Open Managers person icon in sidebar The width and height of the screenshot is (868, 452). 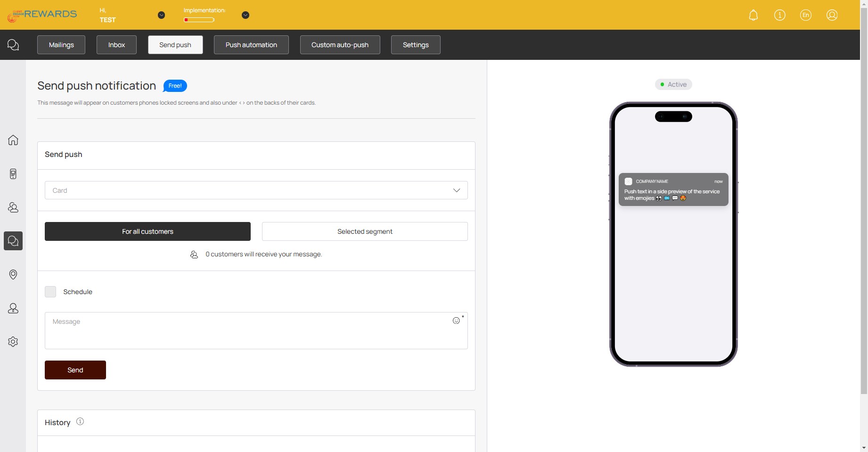tap(13, 308)
